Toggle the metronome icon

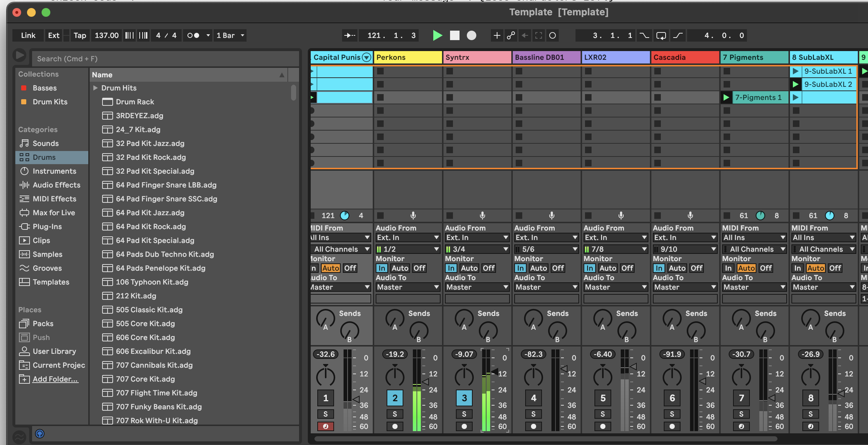pyautogui.click(x=193, y=35)
